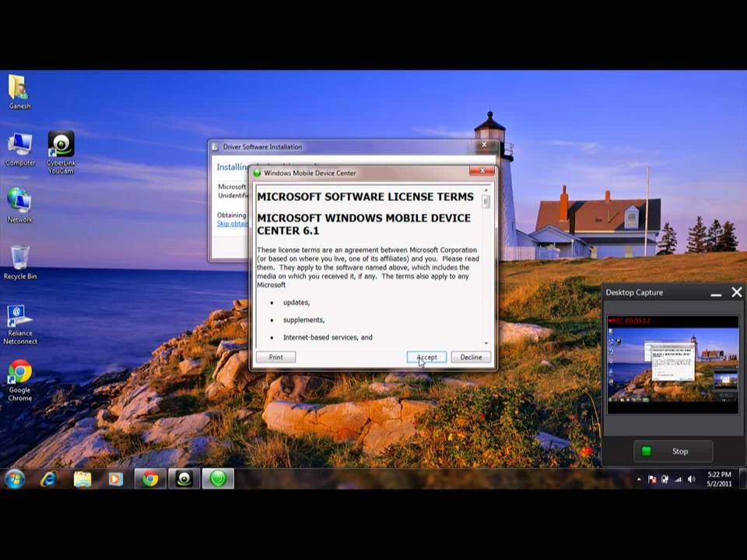Switch to green Mobile Device Center taskbar button
Screen dimensions: 747x560
pos(218,478)
